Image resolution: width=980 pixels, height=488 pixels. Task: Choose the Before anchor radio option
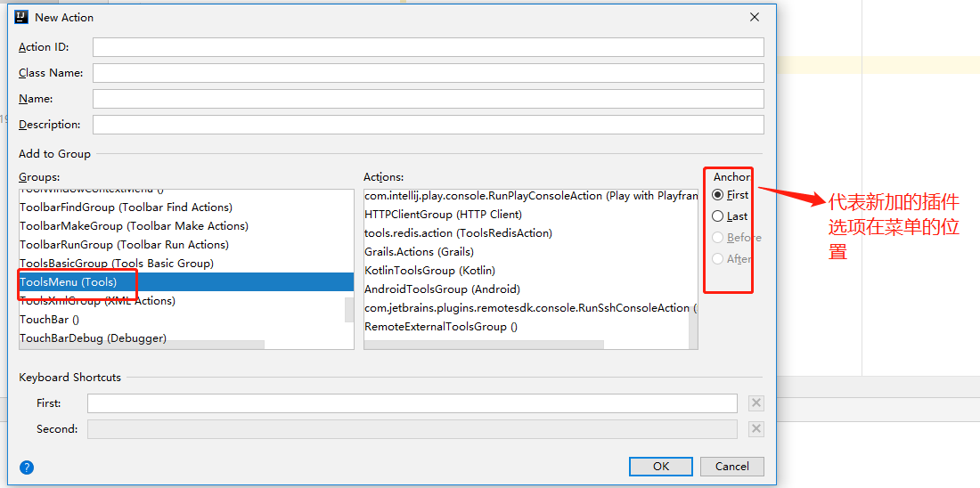tap(736, 238)
